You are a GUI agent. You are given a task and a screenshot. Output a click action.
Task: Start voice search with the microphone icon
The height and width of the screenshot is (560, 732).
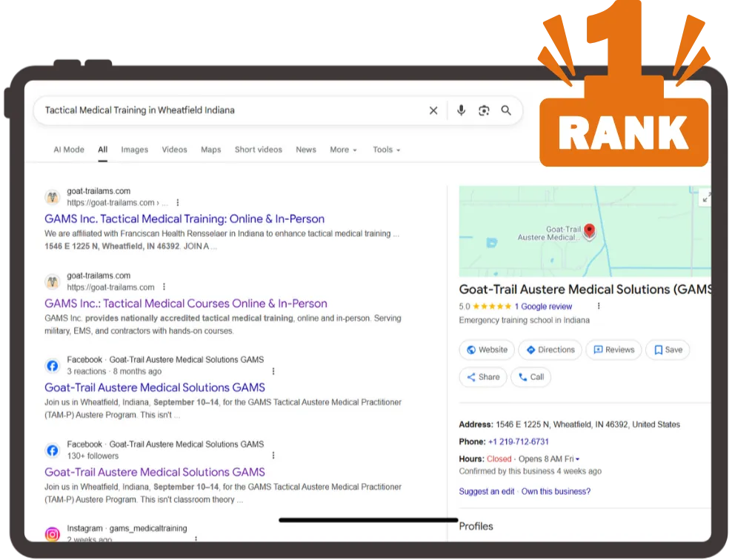(x=461, y=110)
